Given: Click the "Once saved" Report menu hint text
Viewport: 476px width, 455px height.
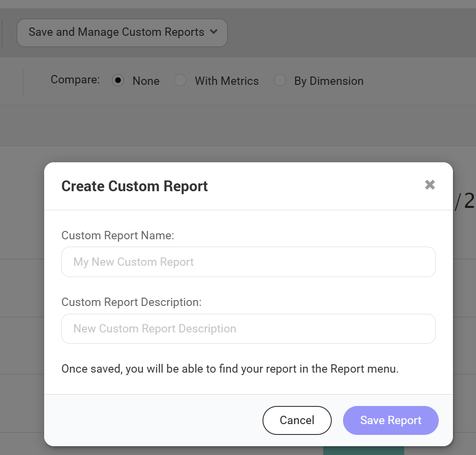Looking at the screenshot, I should [230, 369].
